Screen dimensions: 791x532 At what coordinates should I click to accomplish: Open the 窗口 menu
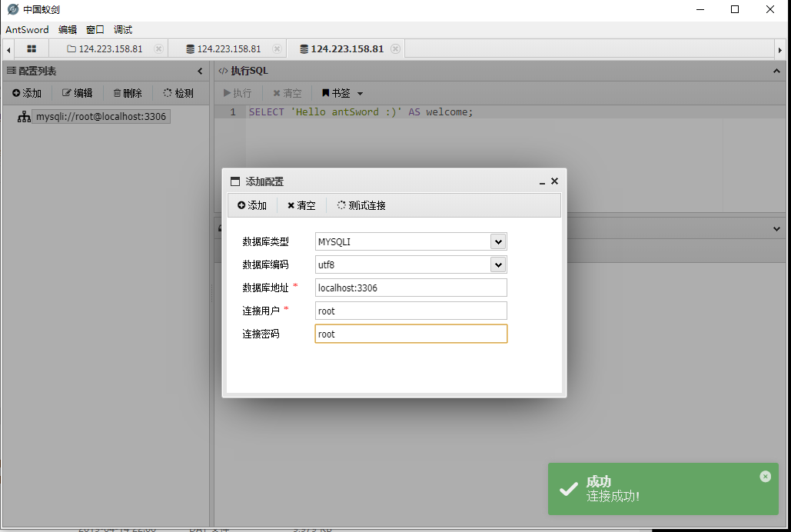[95, 30]
